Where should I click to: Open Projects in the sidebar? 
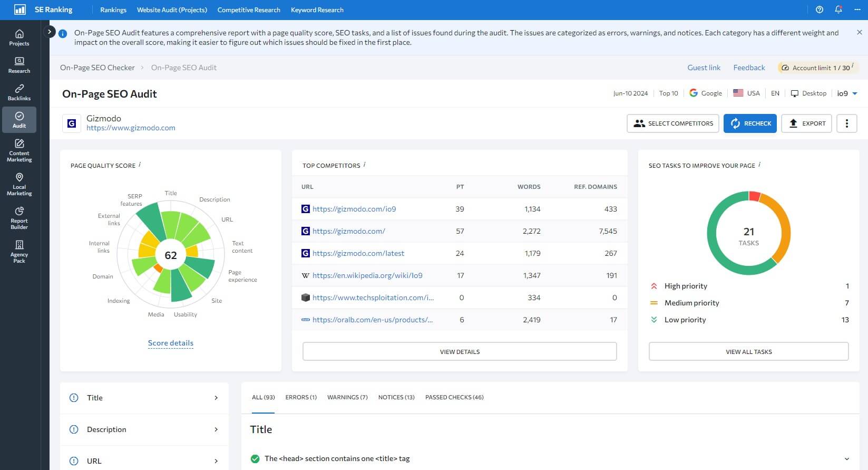pyautogui.click(x=19, y=37)
